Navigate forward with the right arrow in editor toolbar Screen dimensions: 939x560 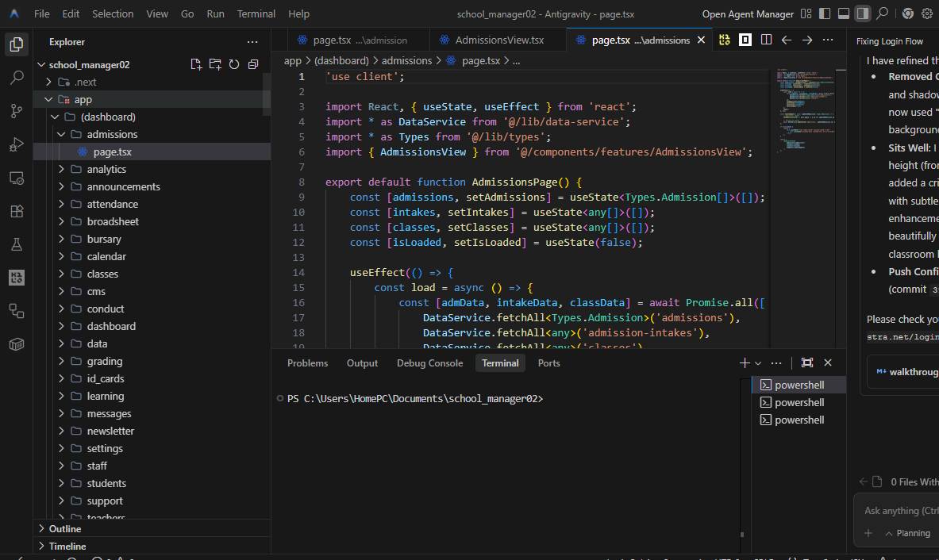coord(807,40)
